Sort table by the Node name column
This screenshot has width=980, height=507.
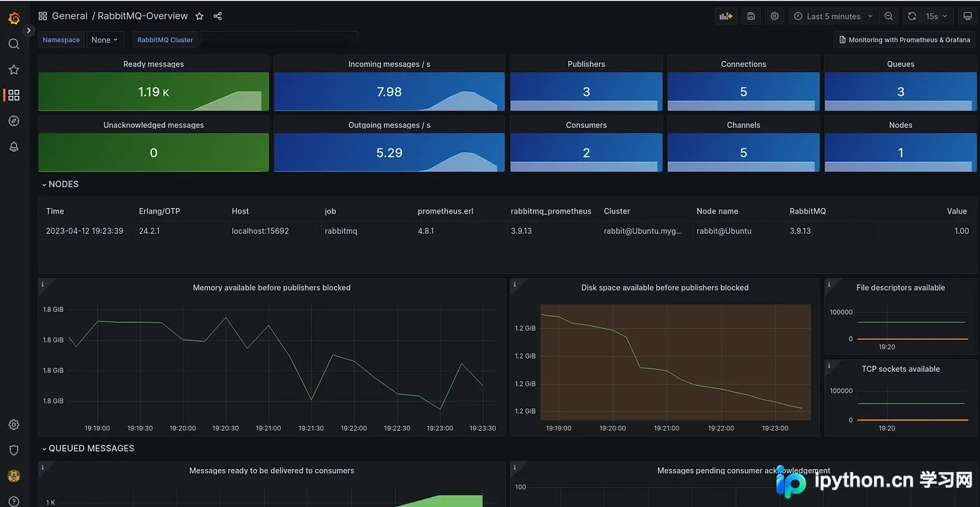[717, 211]
